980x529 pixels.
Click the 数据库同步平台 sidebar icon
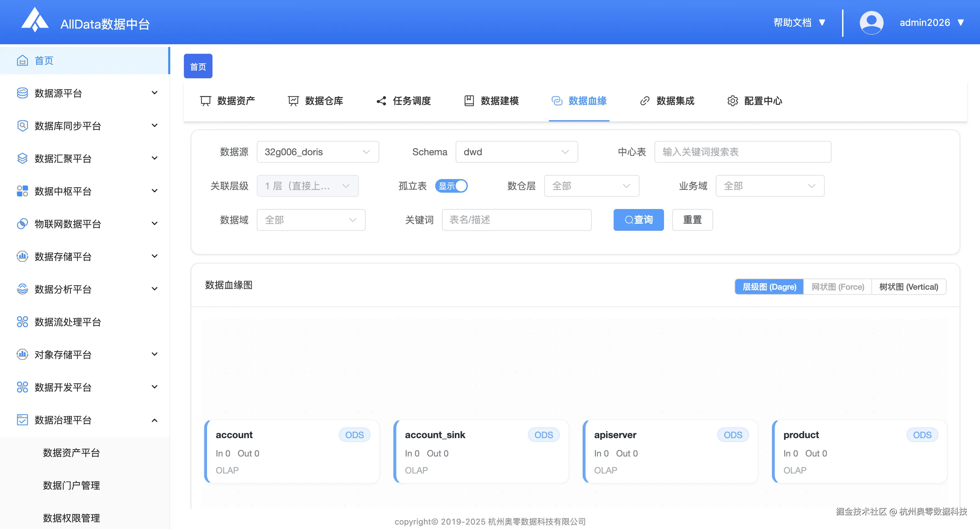(22, 126)
